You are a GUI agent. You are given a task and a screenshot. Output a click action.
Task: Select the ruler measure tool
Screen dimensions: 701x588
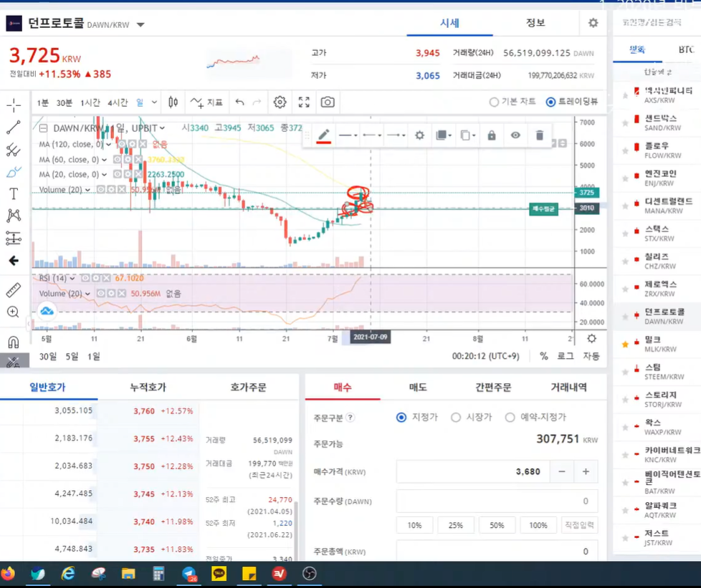pyautogui.click(x=14, y=290)
